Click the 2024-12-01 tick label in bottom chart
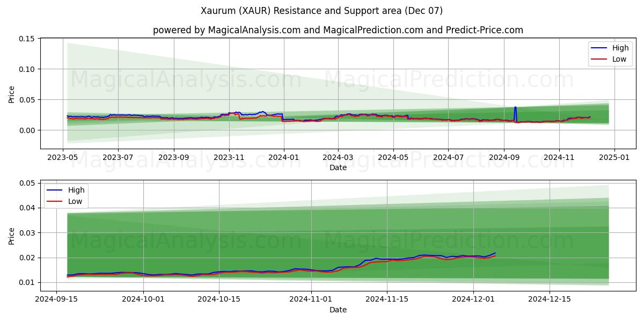 click(473, 300)
